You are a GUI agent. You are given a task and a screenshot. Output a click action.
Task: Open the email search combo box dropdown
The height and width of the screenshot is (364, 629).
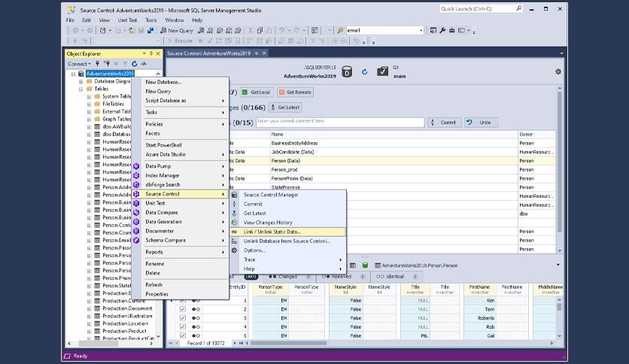(421, 31)
